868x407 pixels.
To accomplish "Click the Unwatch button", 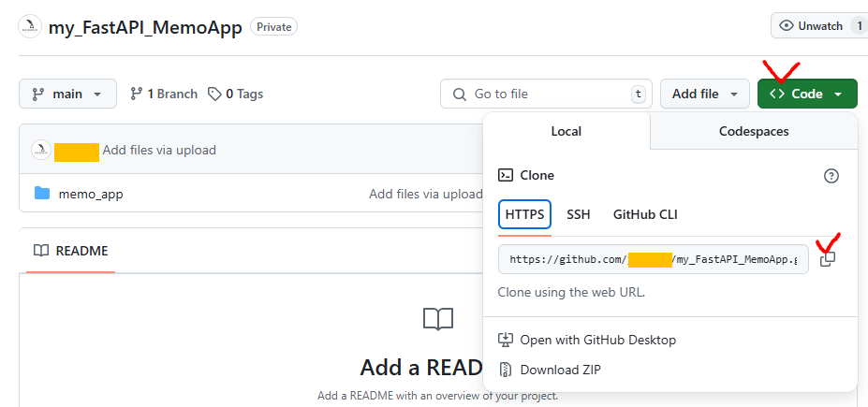I will [818, 26].
